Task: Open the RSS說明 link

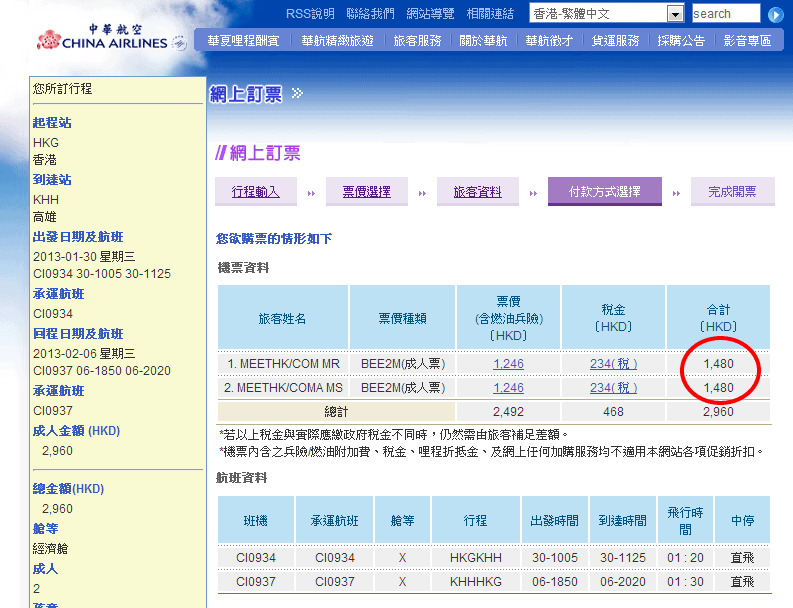Action: [310, 14]
